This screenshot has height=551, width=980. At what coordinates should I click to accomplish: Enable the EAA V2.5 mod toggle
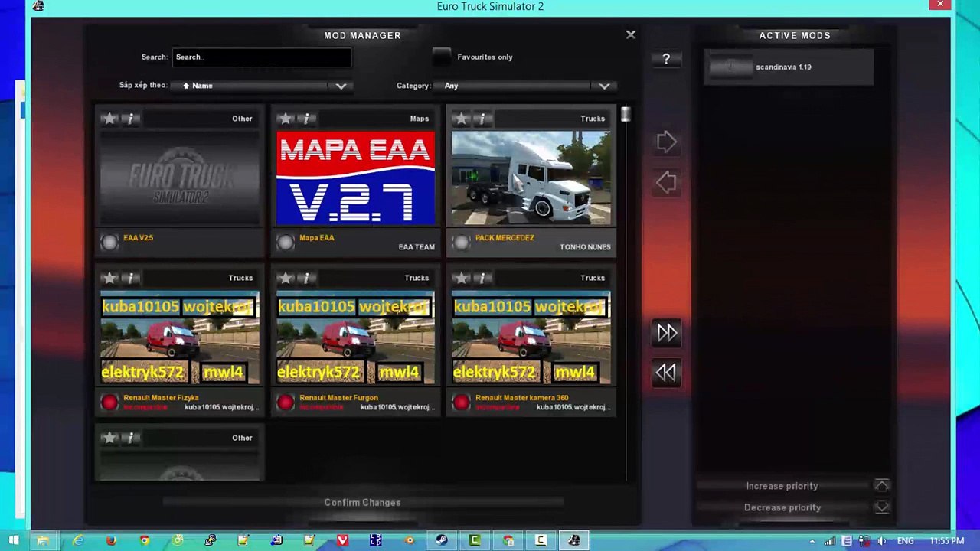(109, 243)
